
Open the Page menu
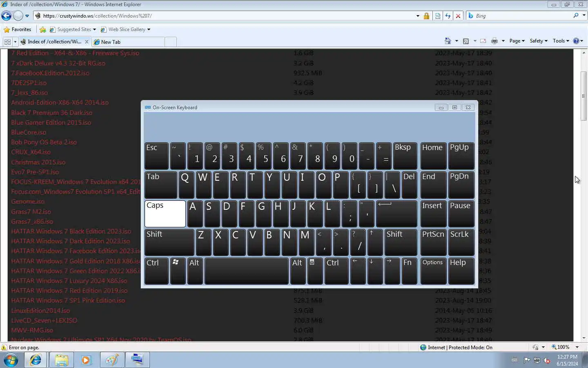coord(517,41)
